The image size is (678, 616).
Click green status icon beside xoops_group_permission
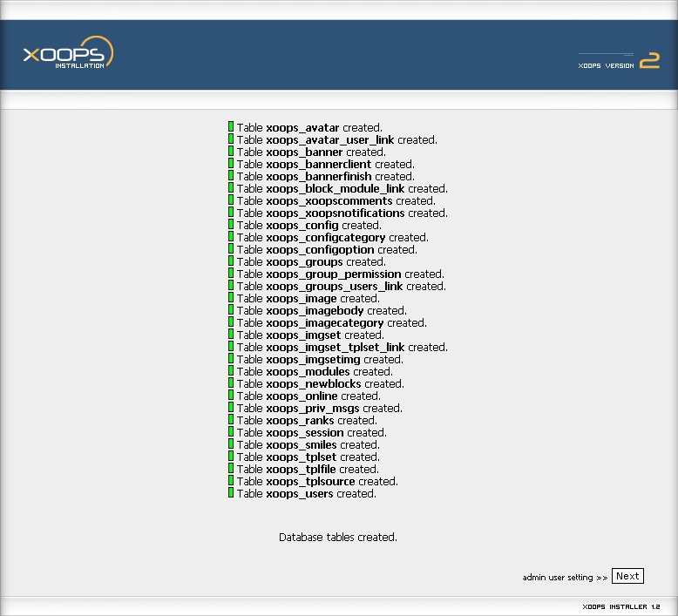(231, 273)
